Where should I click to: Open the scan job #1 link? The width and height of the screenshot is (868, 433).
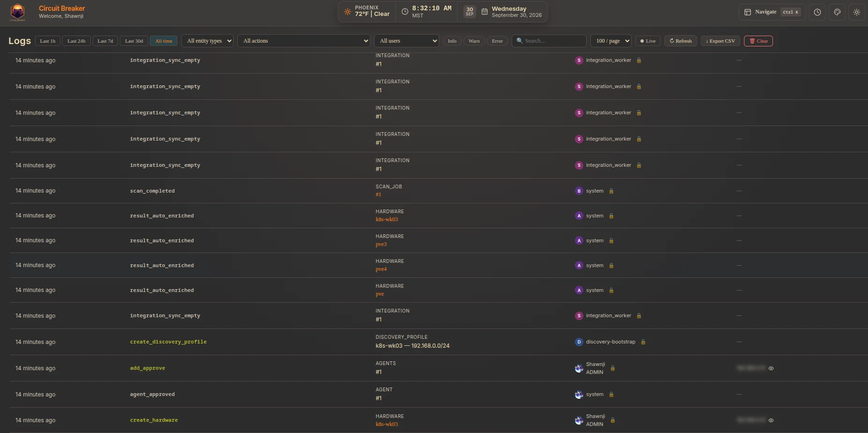[x=378, y=194]
